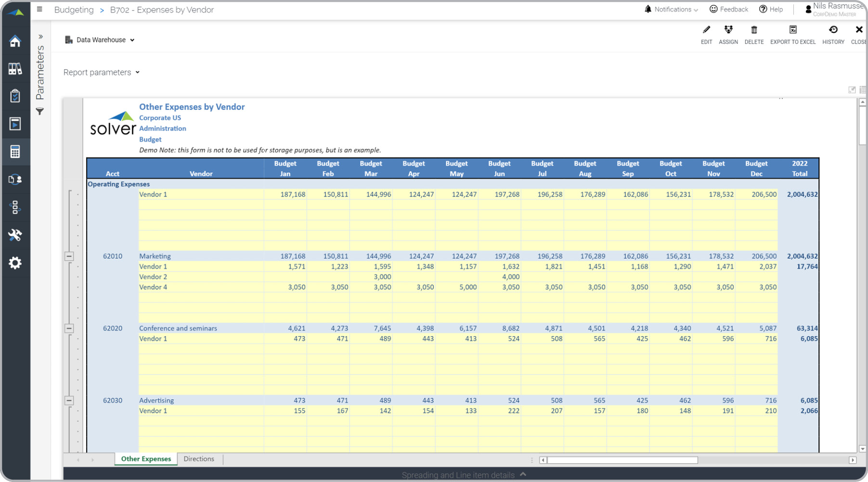Click the Solver logo at top left

16,12
